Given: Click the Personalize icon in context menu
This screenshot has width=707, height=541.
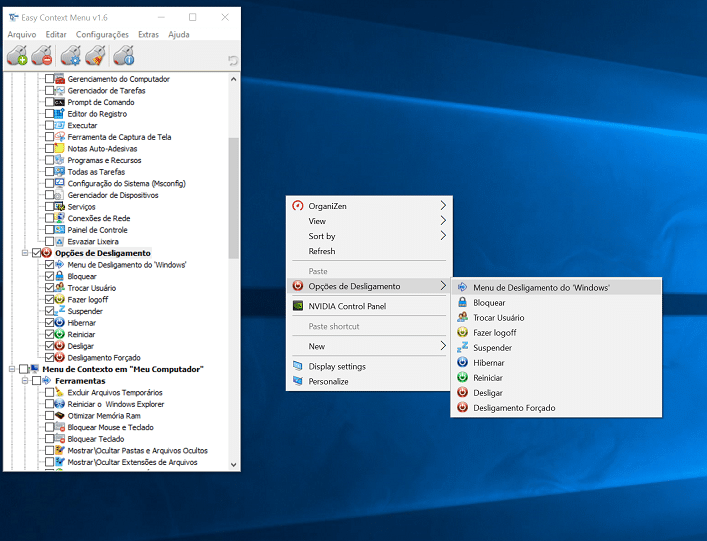Looking at the screenshot, I should click(x=298, y=381).
